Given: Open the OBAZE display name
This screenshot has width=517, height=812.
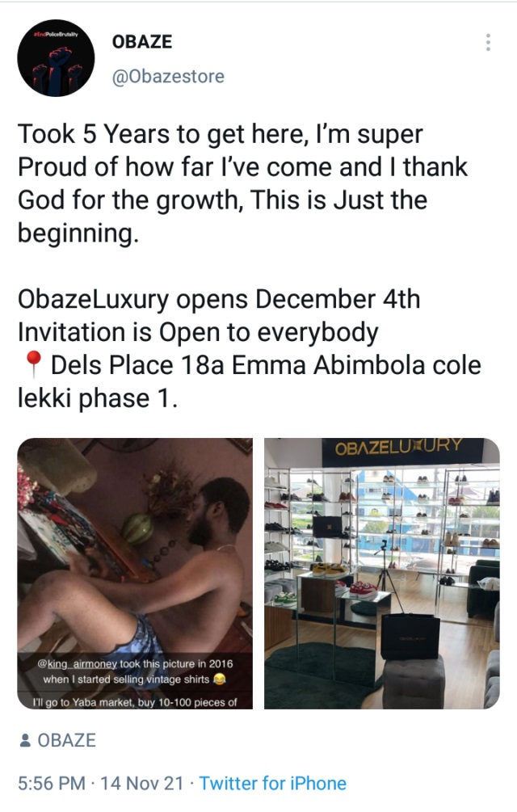Looking at the screenshot, I should (142, 42).
